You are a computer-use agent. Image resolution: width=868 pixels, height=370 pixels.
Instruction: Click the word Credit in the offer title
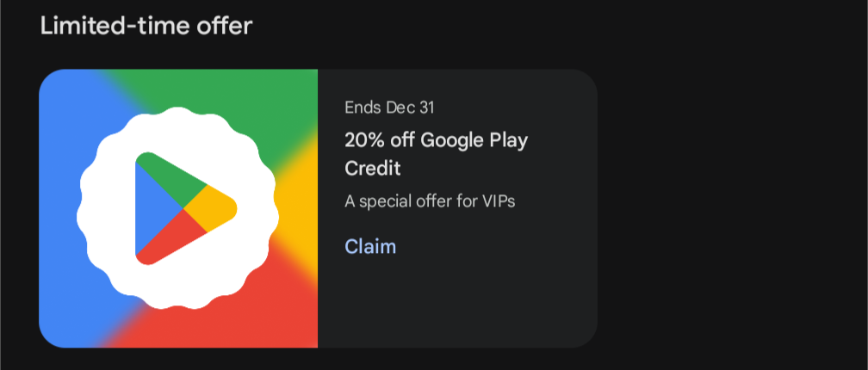tap(373, 168)
